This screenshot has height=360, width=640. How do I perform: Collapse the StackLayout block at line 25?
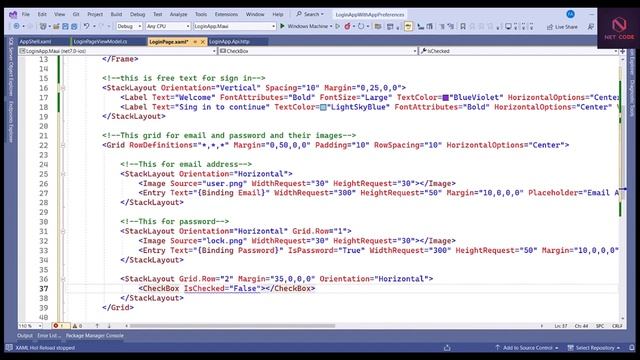click(63, 174)
